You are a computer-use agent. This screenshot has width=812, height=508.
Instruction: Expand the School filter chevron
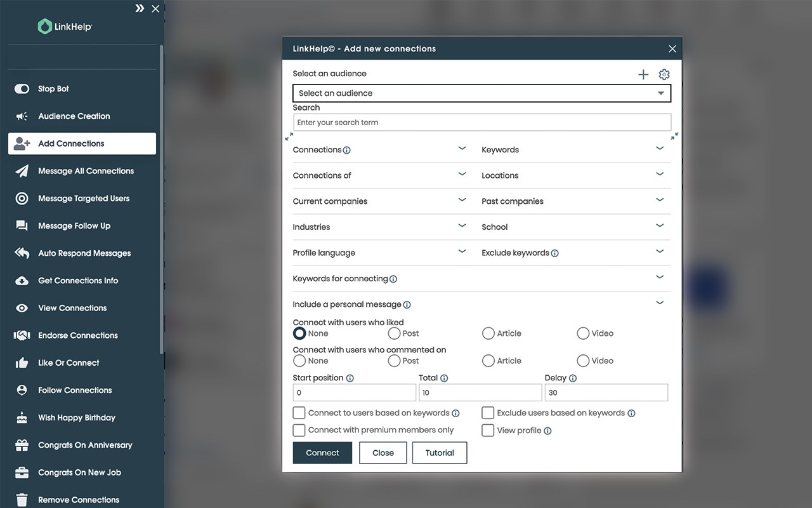pos(660,225)
